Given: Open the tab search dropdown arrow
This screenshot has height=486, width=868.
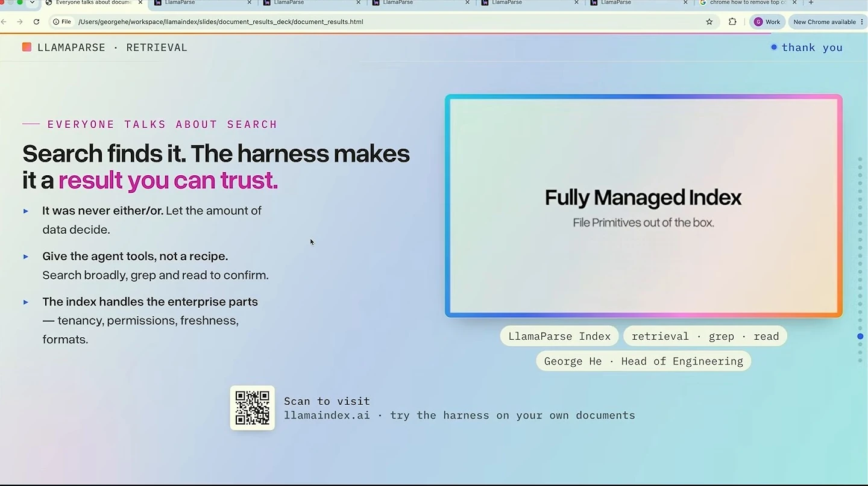Looking at the screenshot, I should pos(32,3).
